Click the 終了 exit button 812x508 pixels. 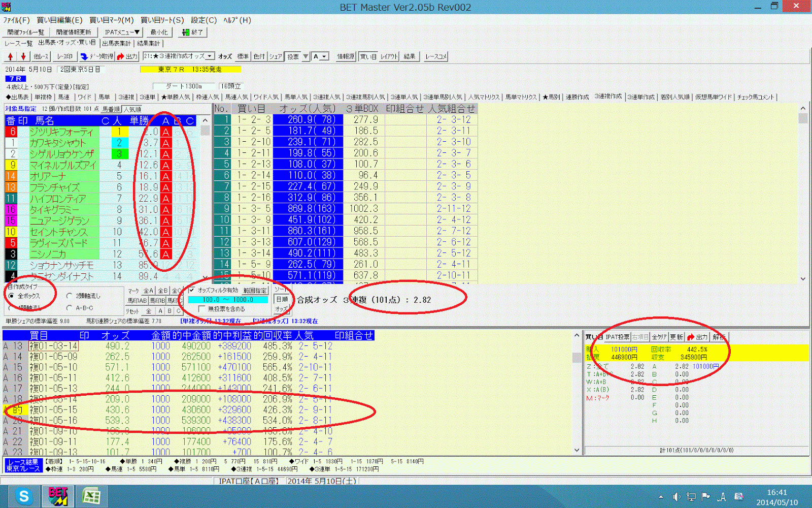pos(193,32)
